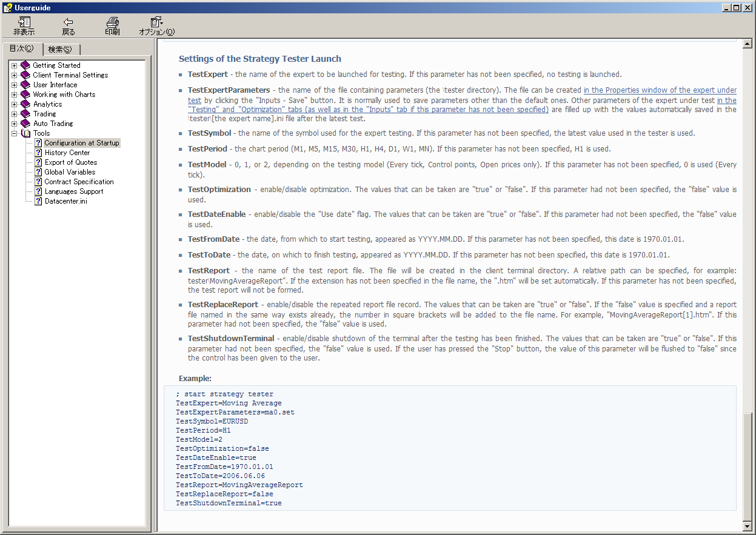This screenshot has height=535, width=756.
Task: Expand the User Interface tree node
Action: [x=15, y=85]
